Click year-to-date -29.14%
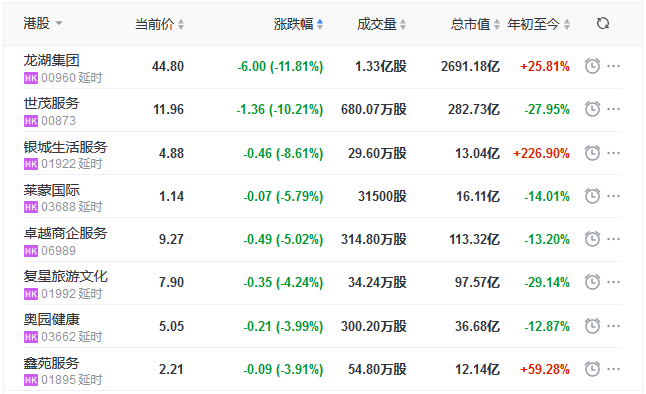 tap(547, 282)
